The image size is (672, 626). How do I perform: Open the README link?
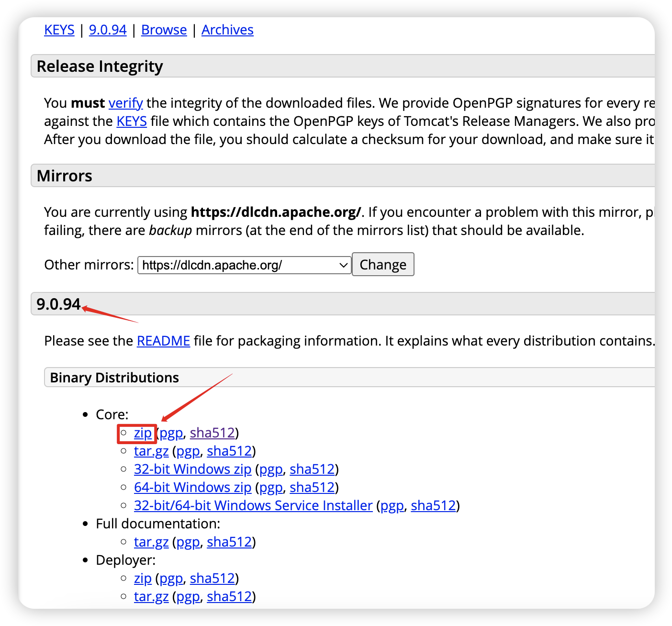164,341
